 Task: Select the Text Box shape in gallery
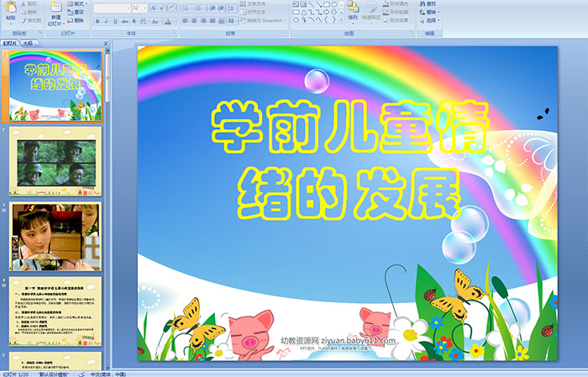(x=296, y=4)
